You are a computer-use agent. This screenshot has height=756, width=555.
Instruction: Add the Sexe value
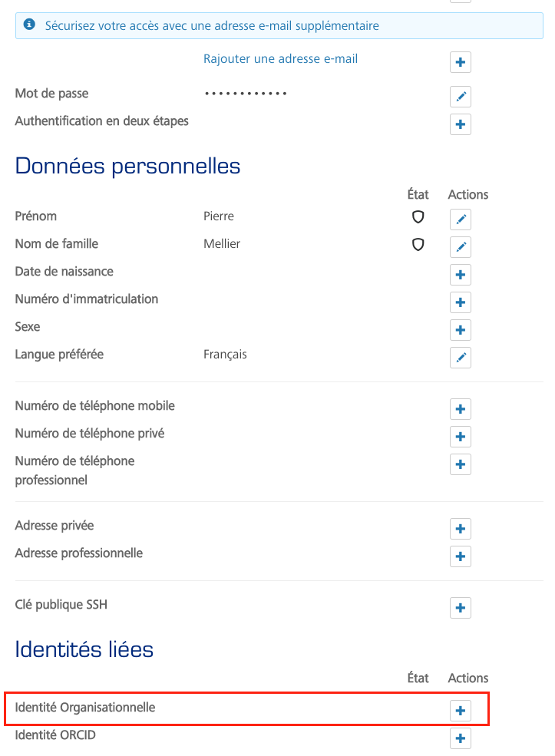pyautogui.click(x=460, y=330)
